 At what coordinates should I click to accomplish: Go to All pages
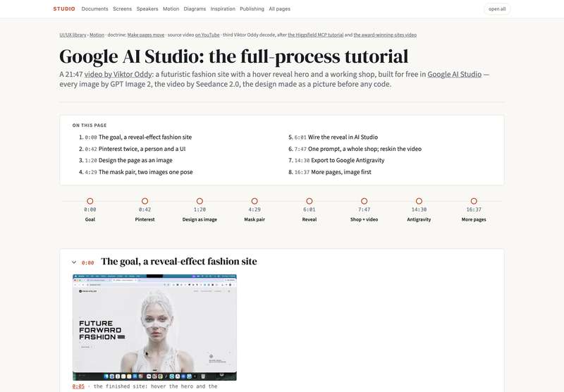(279, 9)
